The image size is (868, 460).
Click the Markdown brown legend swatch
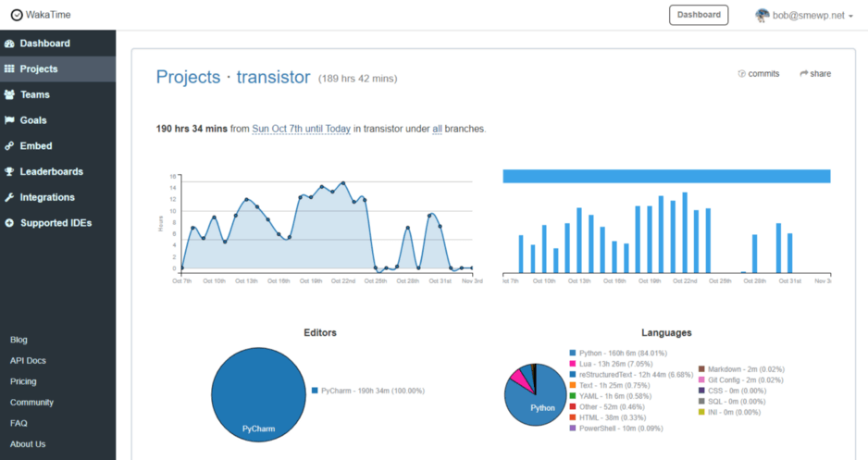tap(701, 368)
